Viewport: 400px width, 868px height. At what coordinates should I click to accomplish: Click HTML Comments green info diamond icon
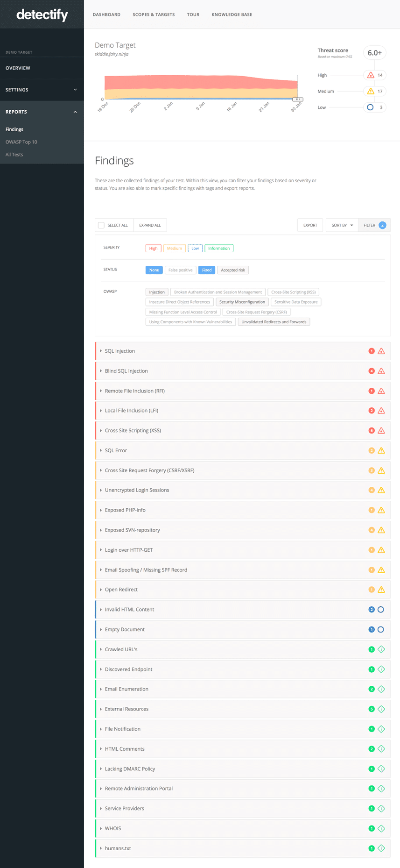point(381,749)
